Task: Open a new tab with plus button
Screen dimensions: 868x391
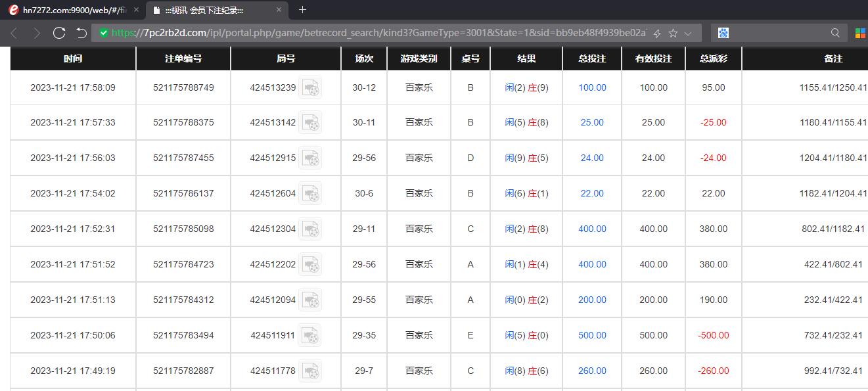Action: pos(302,10)
